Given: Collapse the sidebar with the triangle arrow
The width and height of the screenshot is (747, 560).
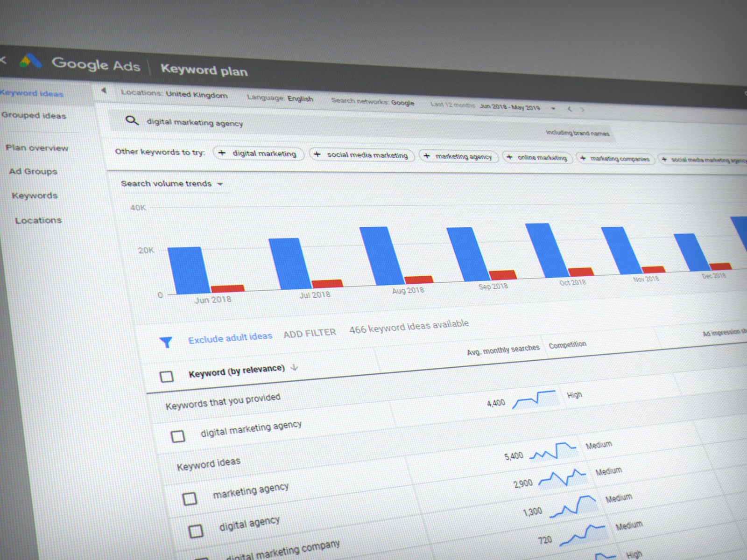Looking at the screenshot, I should point(104,91).
